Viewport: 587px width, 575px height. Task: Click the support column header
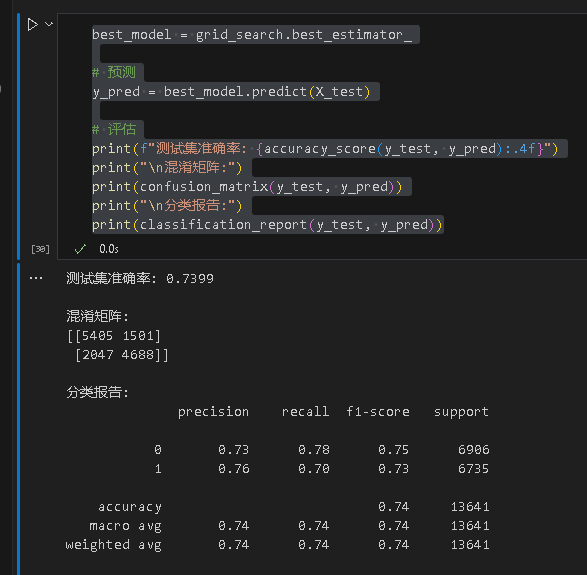461,412
